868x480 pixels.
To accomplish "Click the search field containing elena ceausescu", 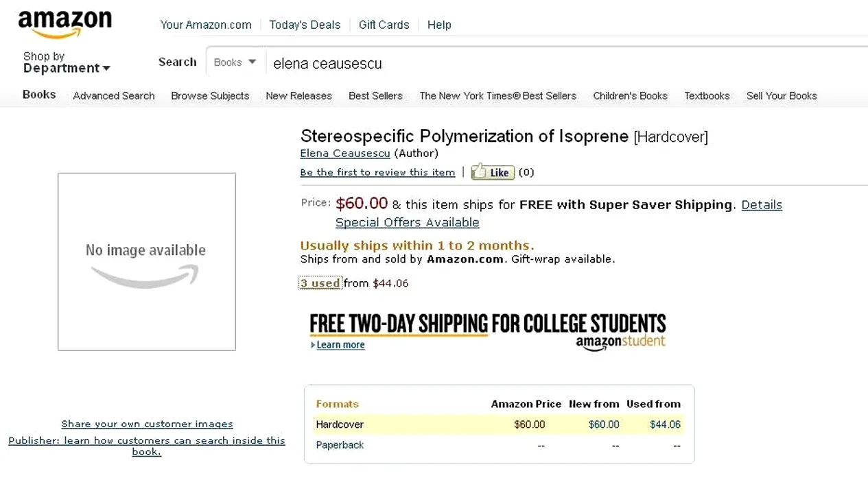I will 549,64.
